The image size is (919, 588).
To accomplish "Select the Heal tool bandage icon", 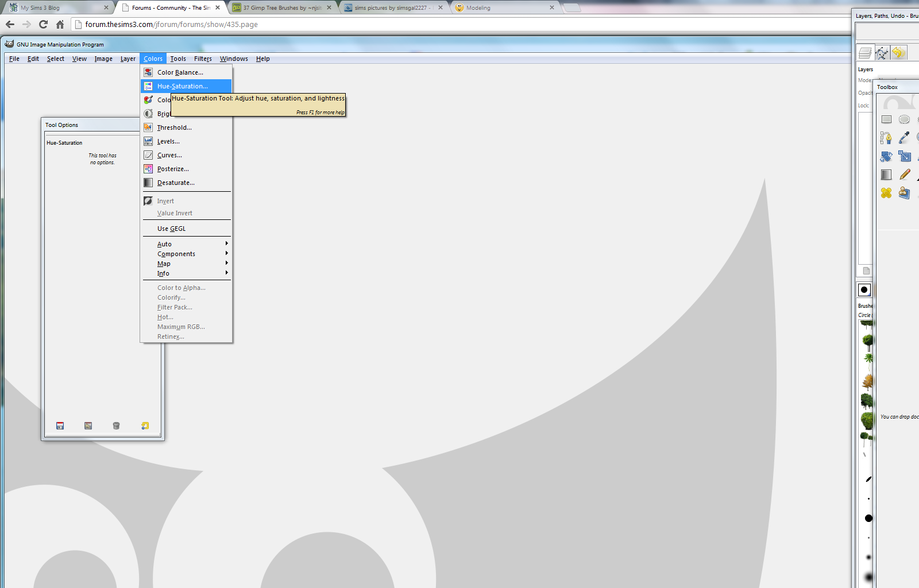I will click(x=886, y=193).
